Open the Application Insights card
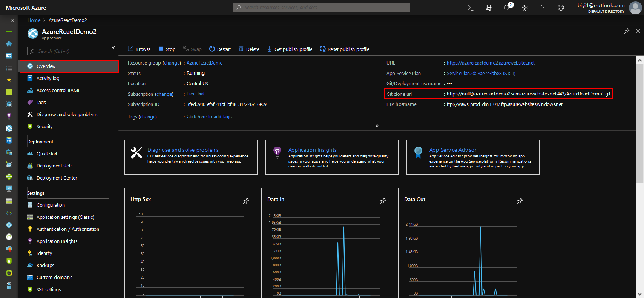The image size is (644, 298). click(332, 157)
